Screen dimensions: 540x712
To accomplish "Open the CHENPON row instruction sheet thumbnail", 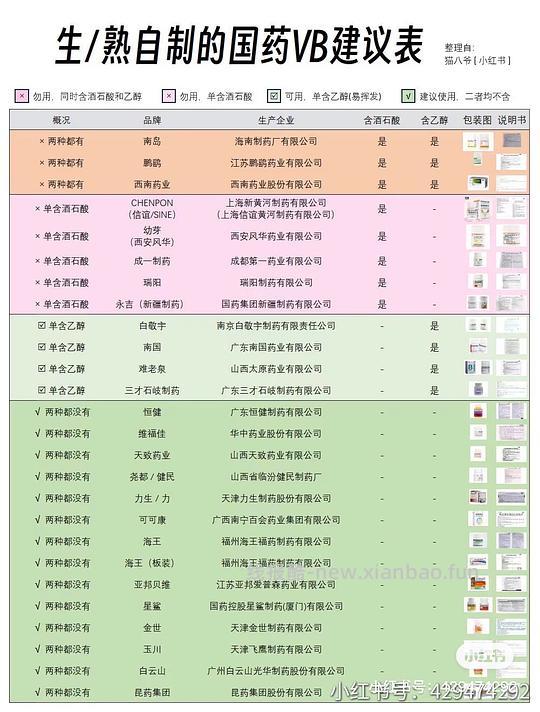I will pos(511,208).
